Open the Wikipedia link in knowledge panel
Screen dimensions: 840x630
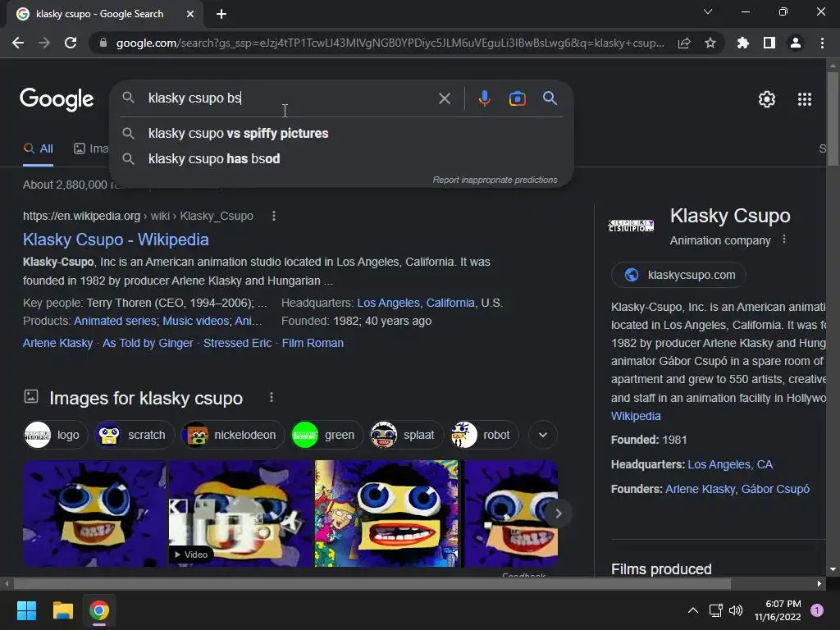636,416
